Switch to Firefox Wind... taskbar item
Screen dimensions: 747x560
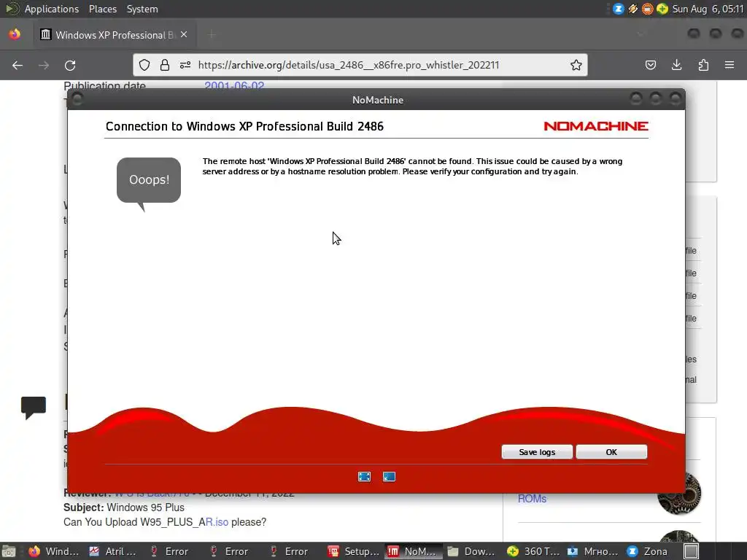pyautogui.click(x=53, y=551)
